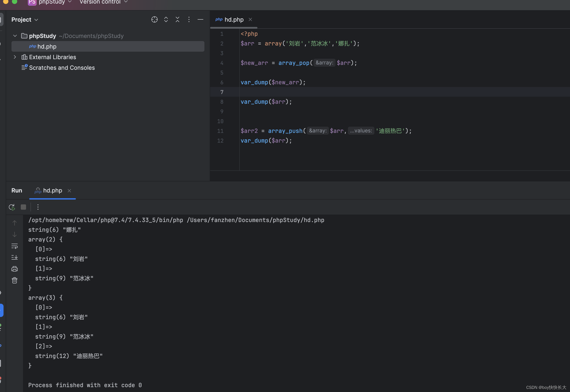The image size is (570, 392).
Task: Click the PS project badge icon
Action: (x=32, y=2)
